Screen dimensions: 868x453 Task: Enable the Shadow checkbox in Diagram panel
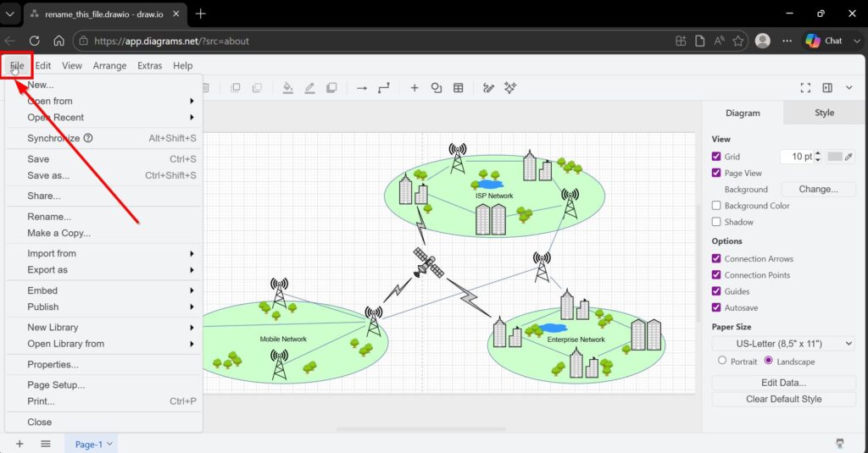[x=716, y=222]
